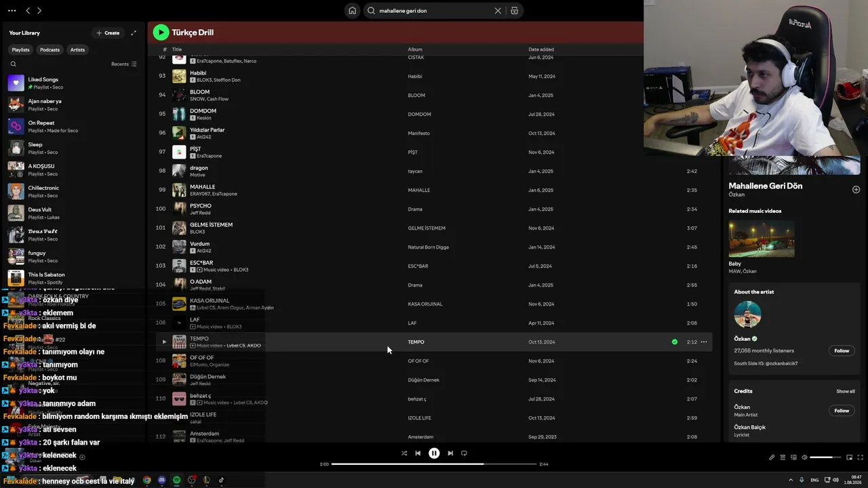Play the Türkçe Drill playlist

(161, 33)
